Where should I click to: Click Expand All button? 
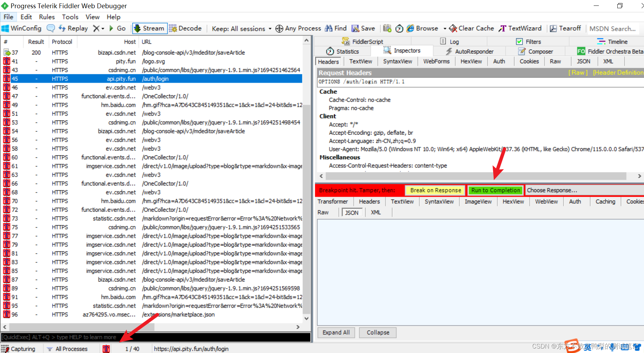[x=336, y=332]
